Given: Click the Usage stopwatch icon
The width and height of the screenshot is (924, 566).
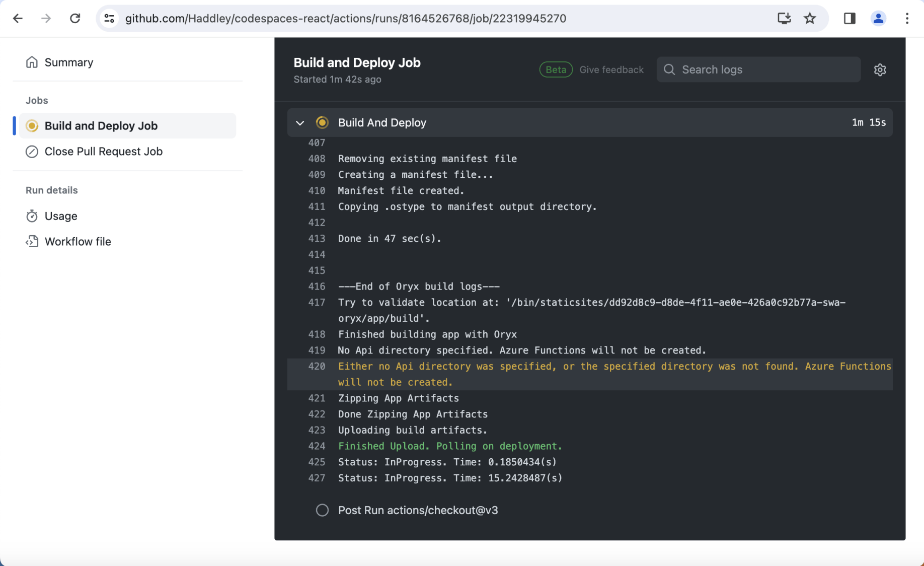Looking at the screenshot, I should [x=32, y=216].
